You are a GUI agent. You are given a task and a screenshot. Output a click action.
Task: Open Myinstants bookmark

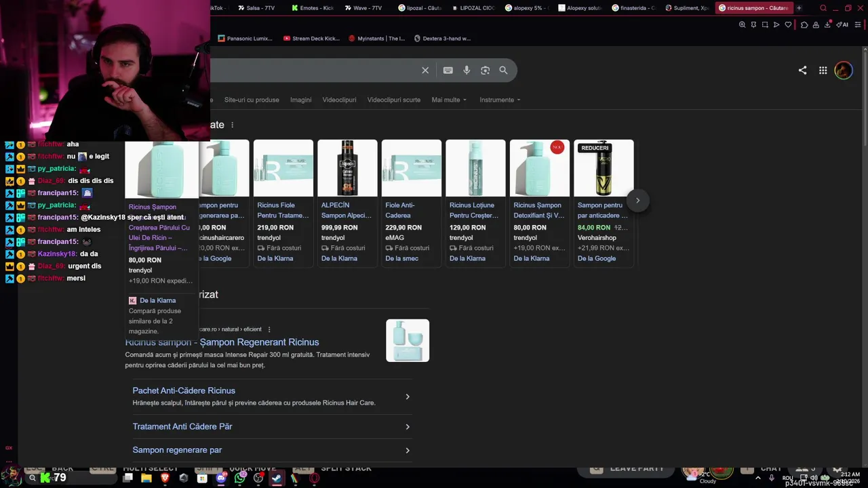coord(376,39)
